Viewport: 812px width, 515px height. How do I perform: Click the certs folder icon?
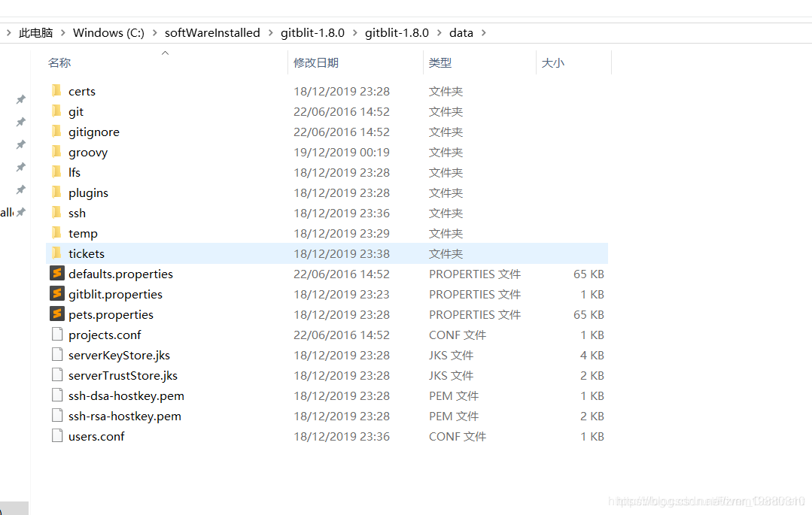(57, 91)
